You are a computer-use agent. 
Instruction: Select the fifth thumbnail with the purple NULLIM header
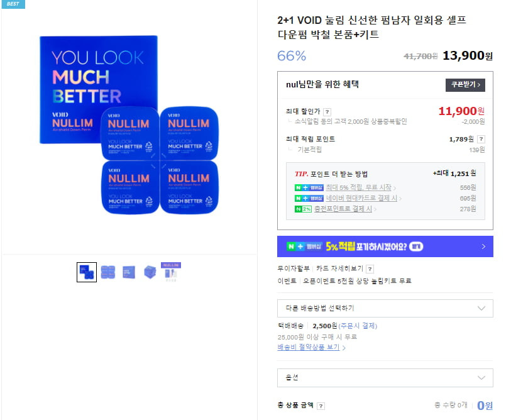click(171, 272)
